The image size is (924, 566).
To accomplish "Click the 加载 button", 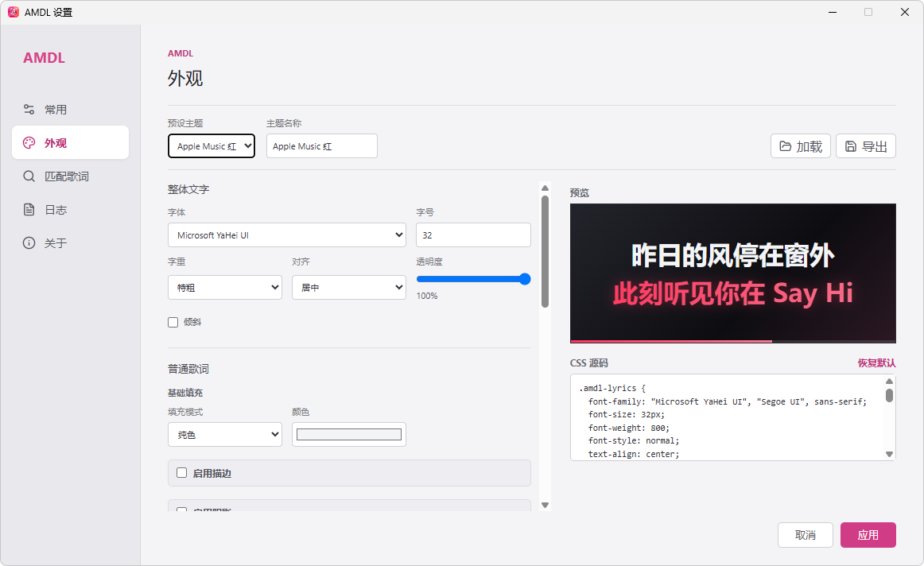I will (800, 146).
